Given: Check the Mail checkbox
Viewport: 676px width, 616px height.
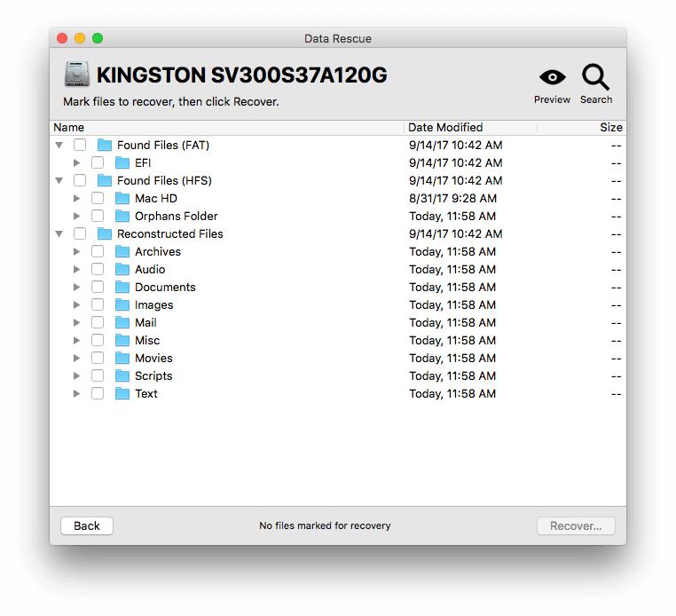Looking at the screenshot, I should click(98, 323).
